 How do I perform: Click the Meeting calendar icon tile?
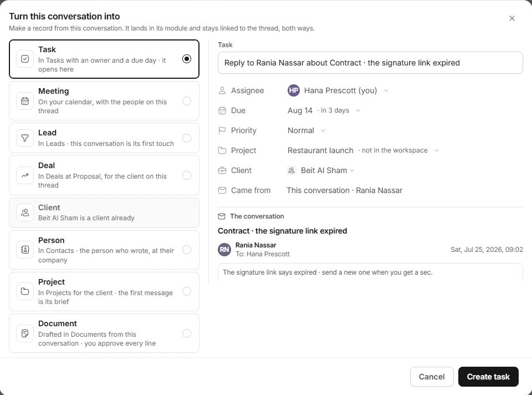[x=25, y=101]
